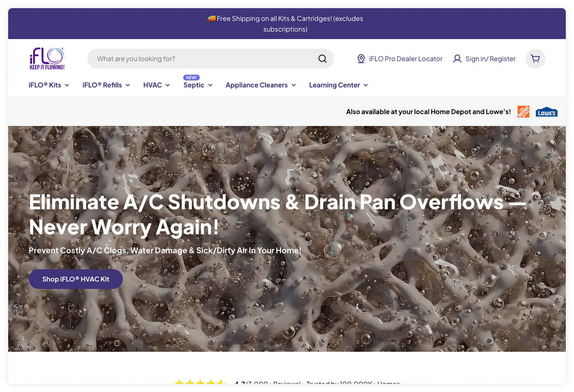This screenshot has width=574, height=392.
Task: Click the Shop iFLO HVAC Kit button
Action: tap(75, 279)
